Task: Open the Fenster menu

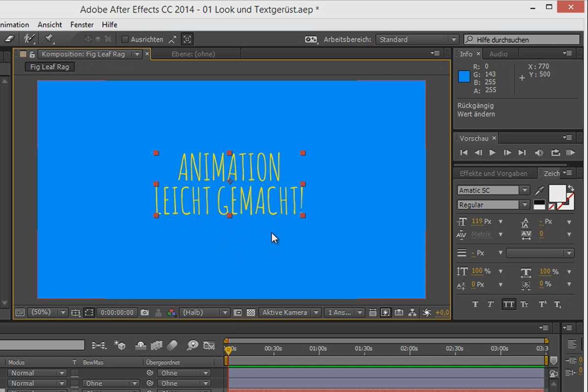Action: point(82,24)
